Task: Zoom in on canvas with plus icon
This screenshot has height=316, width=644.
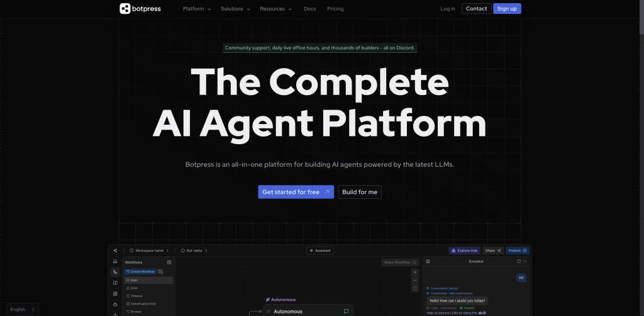Action: pyautogui.click(x=415, y=272)
